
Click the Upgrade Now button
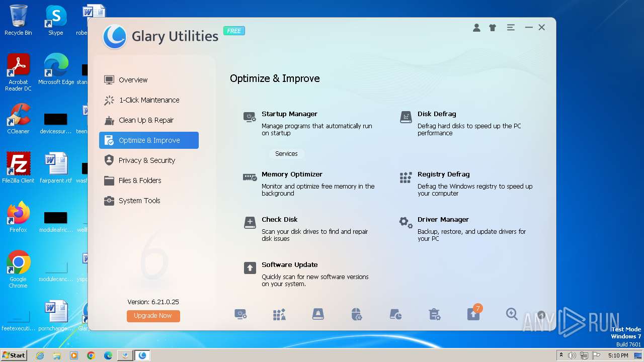(153, 316)
